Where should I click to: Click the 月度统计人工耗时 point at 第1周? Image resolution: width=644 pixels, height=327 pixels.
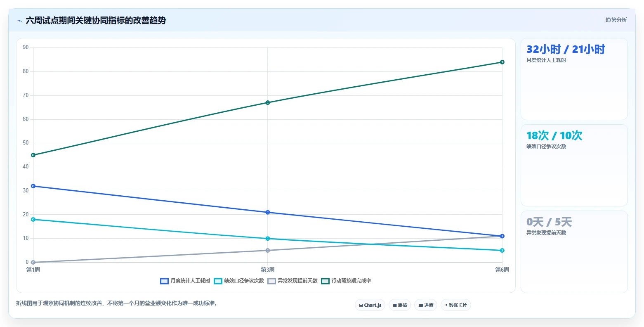(x=33, y=186)
